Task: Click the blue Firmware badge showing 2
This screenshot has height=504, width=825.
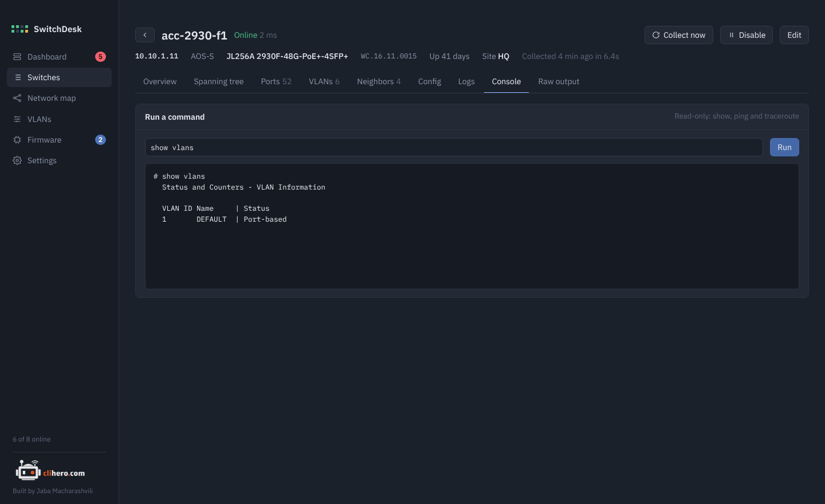Action: [100, 140]
